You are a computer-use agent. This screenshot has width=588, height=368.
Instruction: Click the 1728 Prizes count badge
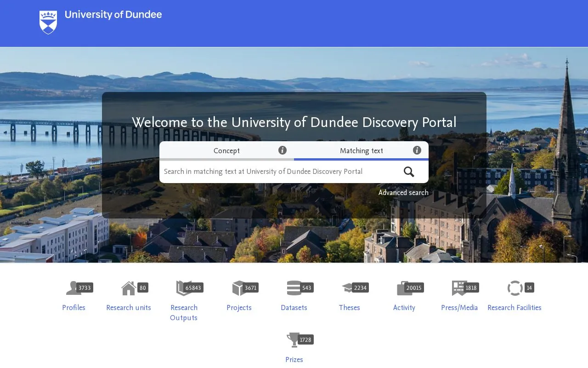pyautogui.click(x=305, y=340)
